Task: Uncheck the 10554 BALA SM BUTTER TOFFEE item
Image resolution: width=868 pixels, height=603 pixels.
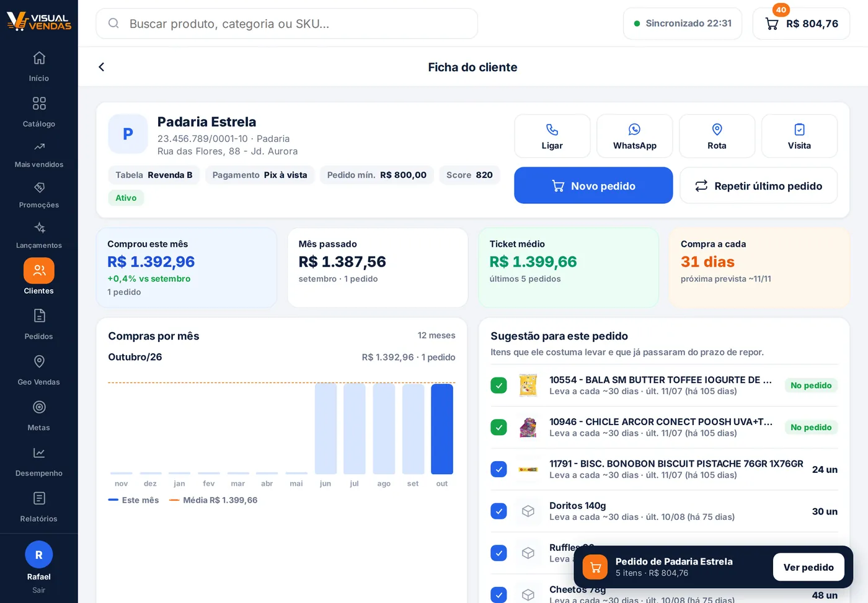Action: coord(498,385)
